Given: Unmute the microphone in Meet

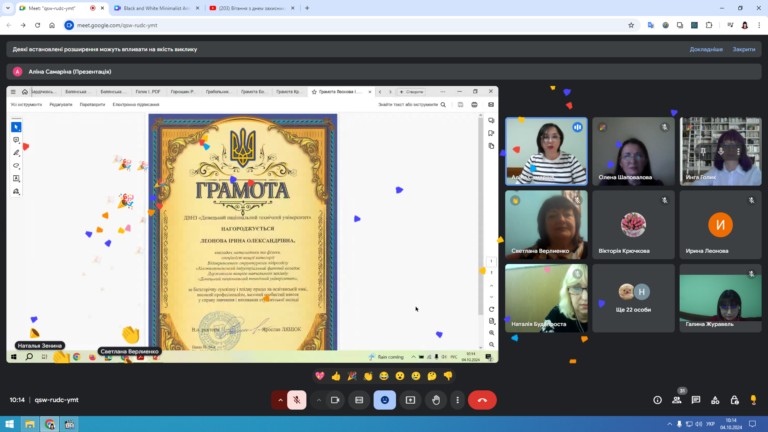Looking at the screenshot, I should (x=296, y=400).
